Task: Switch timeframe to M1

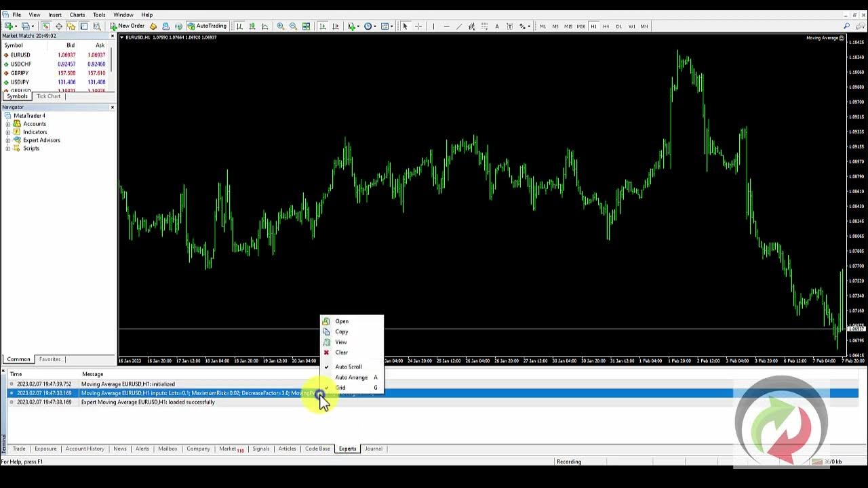Action: pos(542,26)
